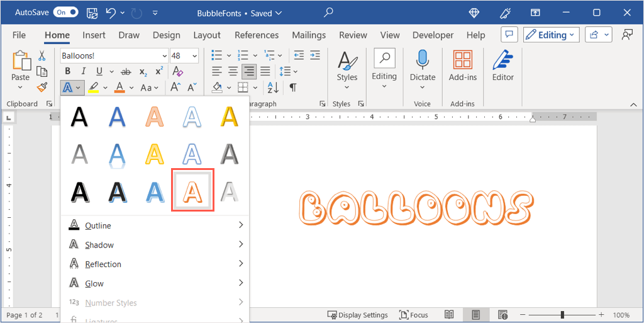644x323 pixels.
Task: Switch to the Insert tab
Action: pos(94,35)
